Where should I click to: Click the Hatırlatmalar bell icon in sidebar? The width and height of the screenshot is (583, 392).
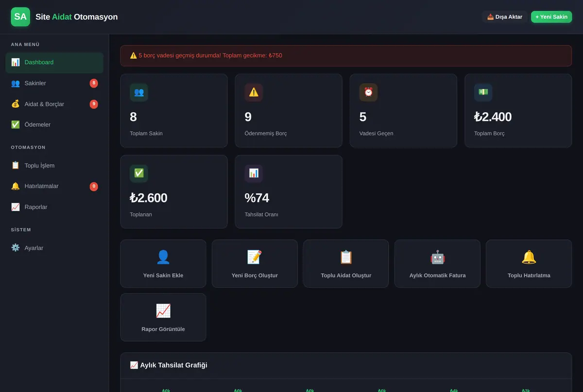tap(16, 186)
